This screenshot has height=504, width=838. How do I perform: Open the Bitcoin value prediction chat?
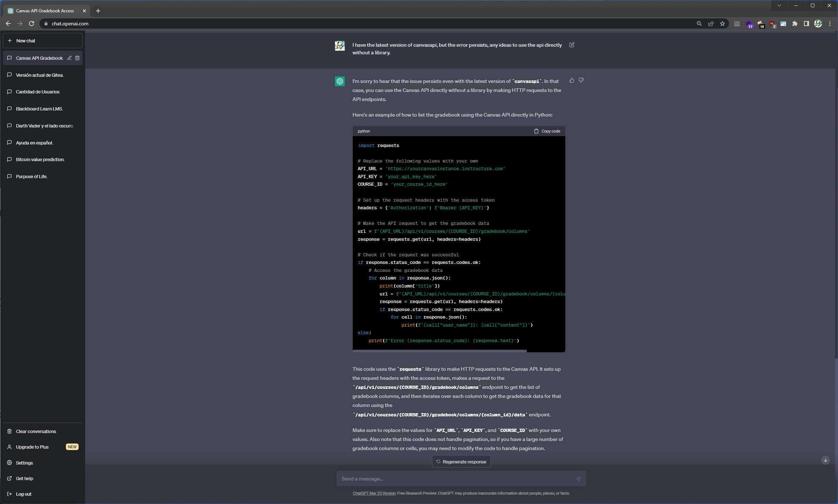(40, 159)
